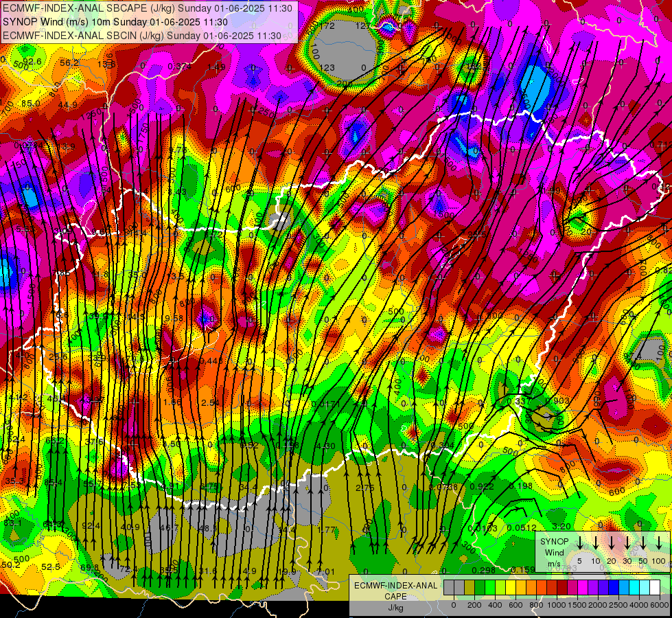
Task: Click the 200 label on the CAPE scale
Action: (474, 605)
